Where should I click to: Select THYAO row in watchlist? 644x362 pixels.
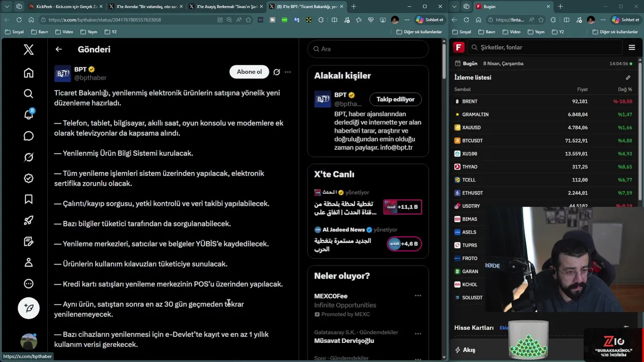tap(543, 166)
